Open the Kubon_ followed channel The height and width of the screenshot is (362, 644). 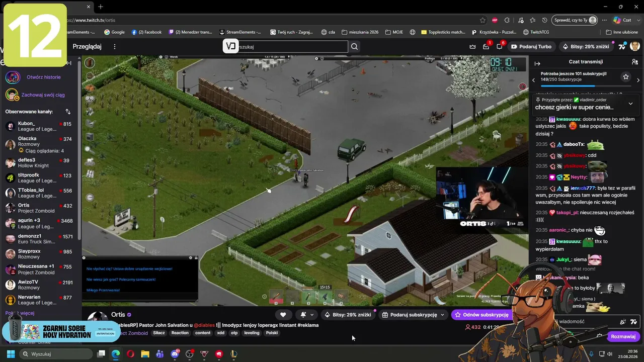(40, 126)
